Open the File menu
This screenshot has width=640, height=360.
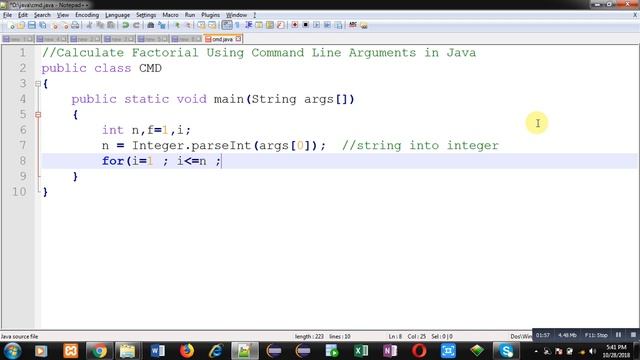[7, 15]
